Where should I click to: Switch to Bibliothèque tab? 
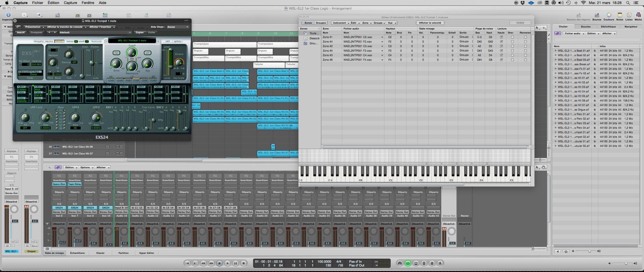(608, 27)
